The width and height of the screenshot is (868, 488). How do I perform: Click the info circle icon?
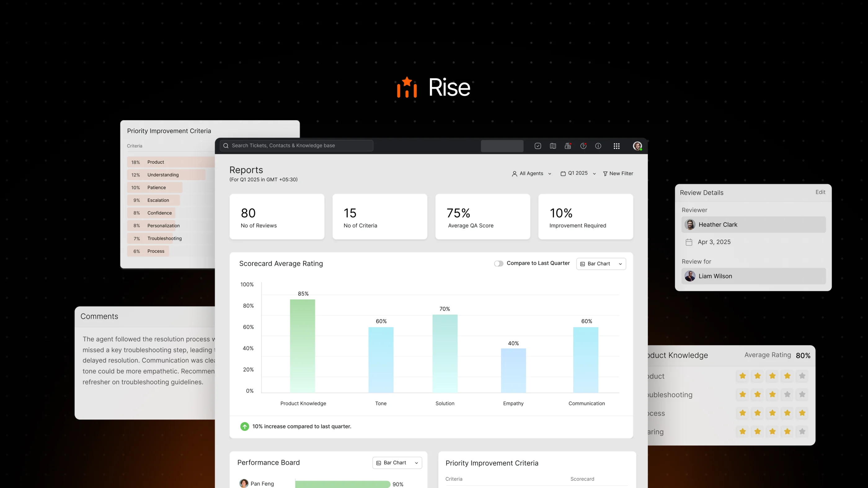(x=598, y=146)
